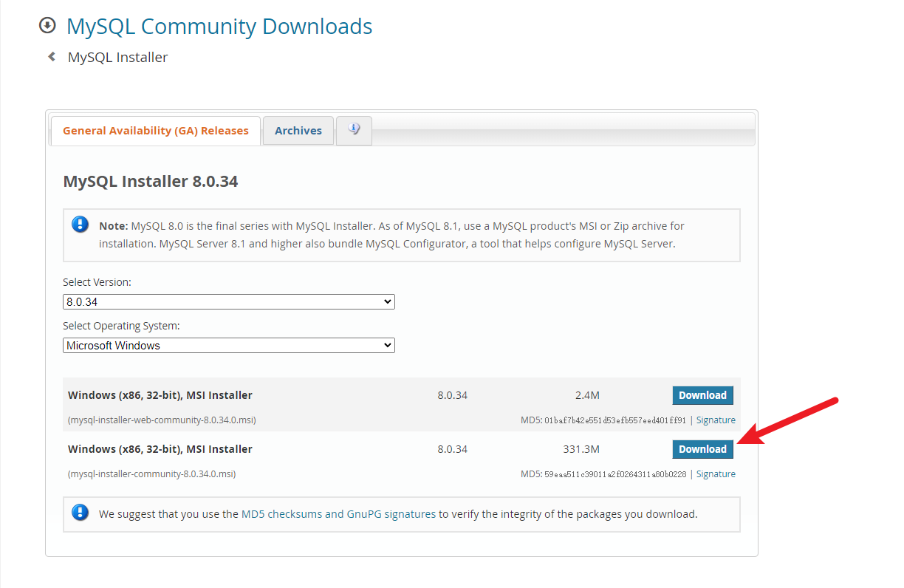Click the 2.4M file size value

[587, 395]
